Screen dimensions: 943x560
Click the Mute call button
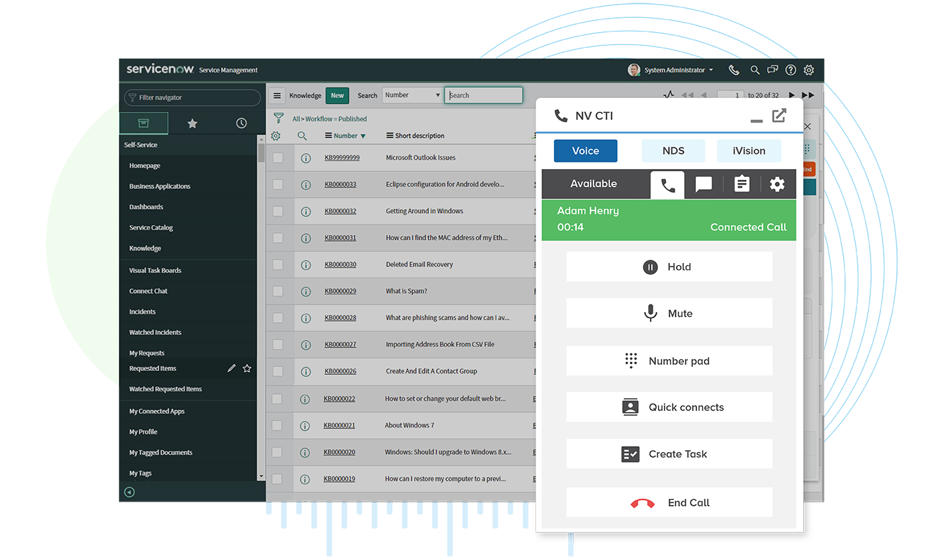tap(669, 313)
